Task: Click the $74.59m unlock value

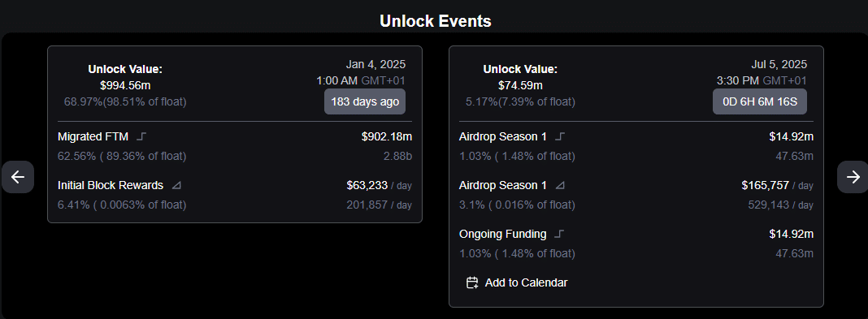Action: pyautogui.click(x=520, y=86)
